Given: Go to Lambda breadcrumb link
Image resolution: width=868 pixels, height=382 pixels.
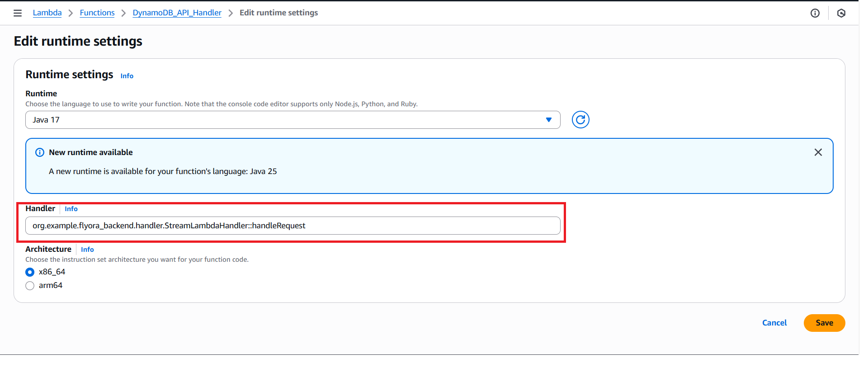Looking at the screenshot, I should click(47, 13).
